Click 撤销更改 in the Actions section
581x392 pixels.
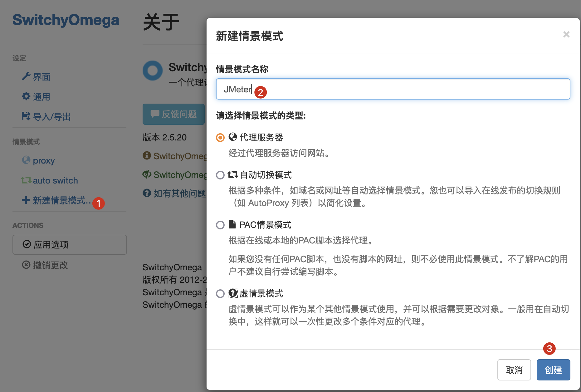(45, 265)
